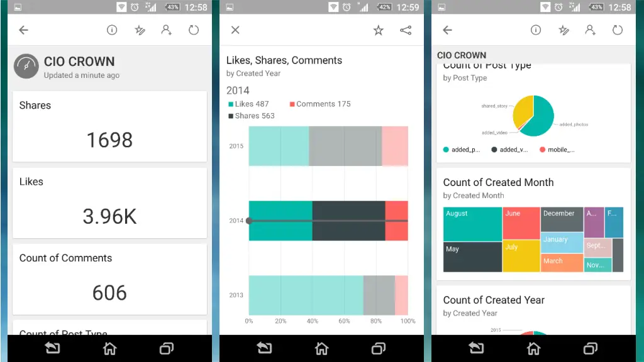Close the Likes, Shares, Comments chart view
Viewport: 644px width, 362px height.
(x=235, y=30)
